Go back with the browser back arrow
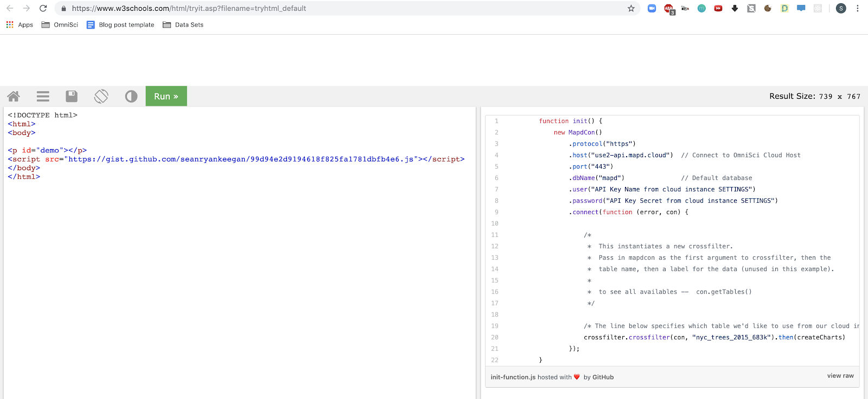Image resolution: width=868 pixels, height=399 pixels. [10, 8]
